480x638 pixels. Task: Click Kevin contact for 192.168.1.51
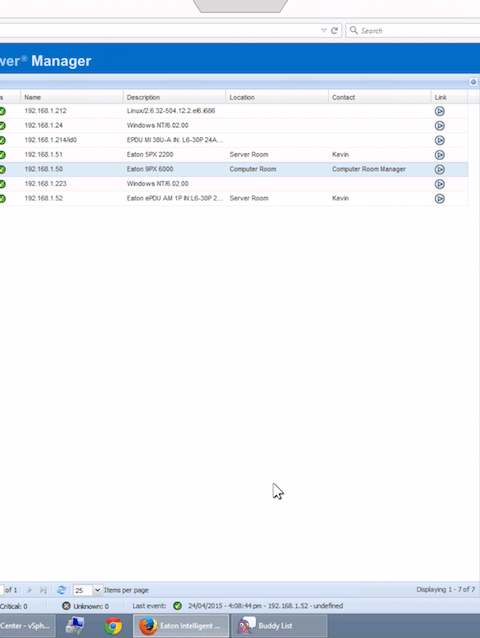tap(340, 155)
